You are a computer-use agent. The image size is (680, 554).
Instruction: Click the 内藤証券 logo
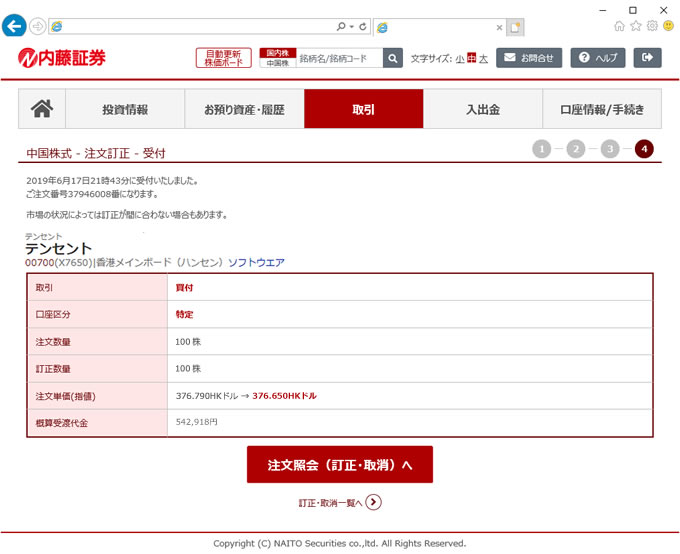[x=62, y=58]
